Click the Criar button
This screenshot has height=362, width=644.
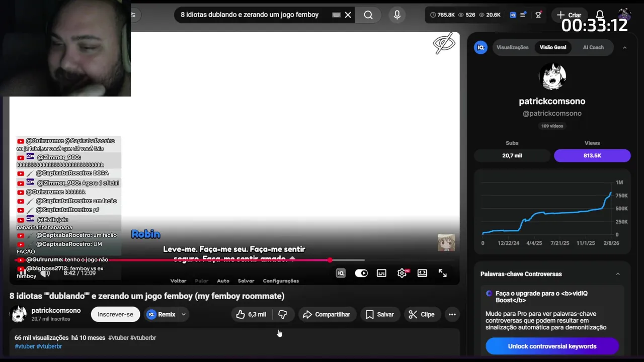569,15
